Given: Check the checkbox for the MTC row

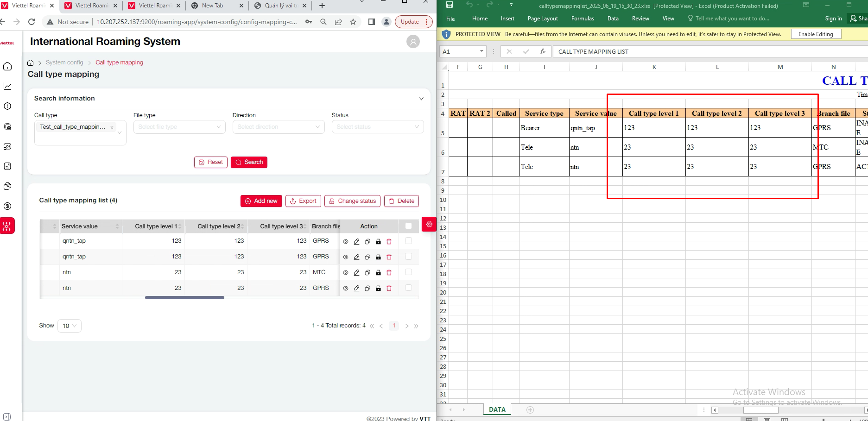Looking at the screenshot, I should (x=408, y=272).
